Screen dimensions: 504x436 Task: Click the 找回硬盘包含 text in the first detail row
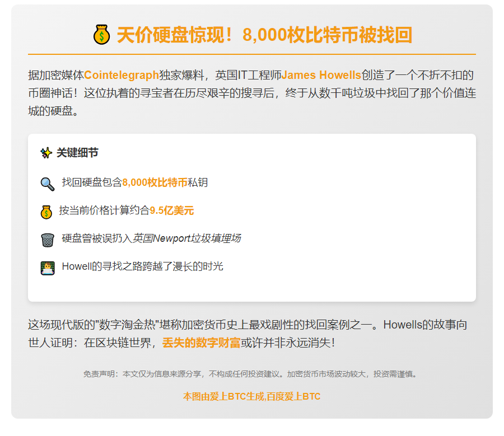[92, 182]
